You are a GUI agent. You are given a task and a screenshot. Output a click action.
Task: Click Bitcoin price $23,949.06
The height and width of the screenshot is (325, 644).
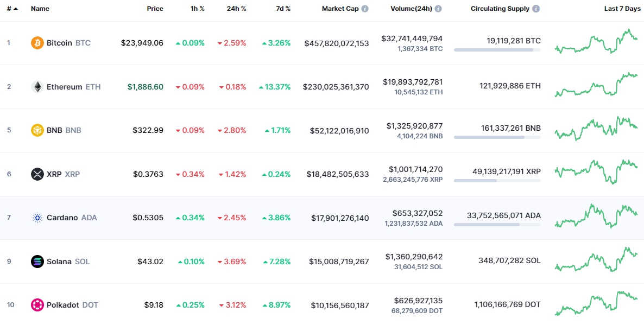(x=142, y=43)
